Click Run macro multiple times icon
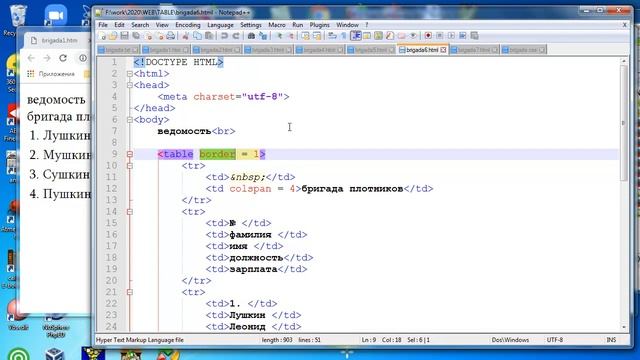Image resolution: width=640 pixels, height=360 pixels. [x=462, y=36]
